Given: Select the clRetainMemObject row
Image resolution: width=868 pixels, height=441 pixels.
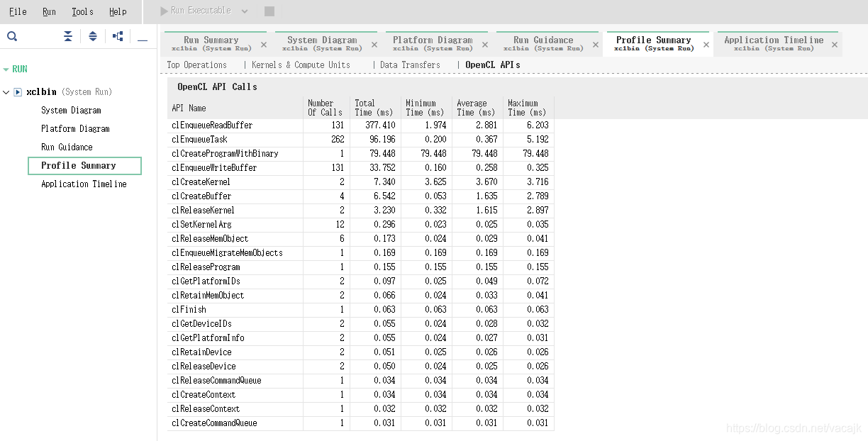Looking at the screenshot, I should (360, 296).
